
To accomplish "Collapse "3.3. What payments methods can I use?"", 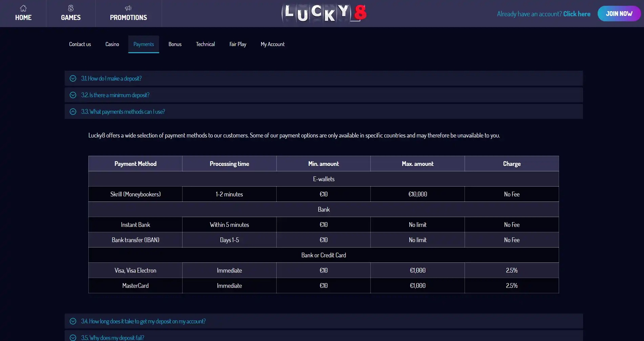I will point(123,112).
